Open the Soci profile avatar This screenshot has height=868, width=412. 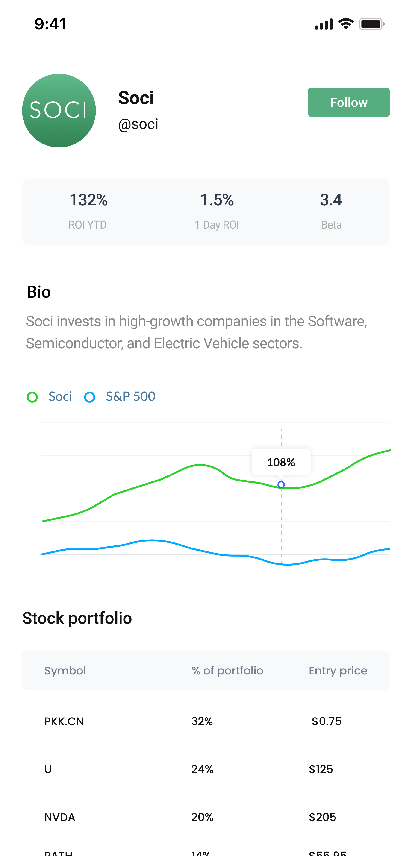pyautogui.click(x=59, y=111)
